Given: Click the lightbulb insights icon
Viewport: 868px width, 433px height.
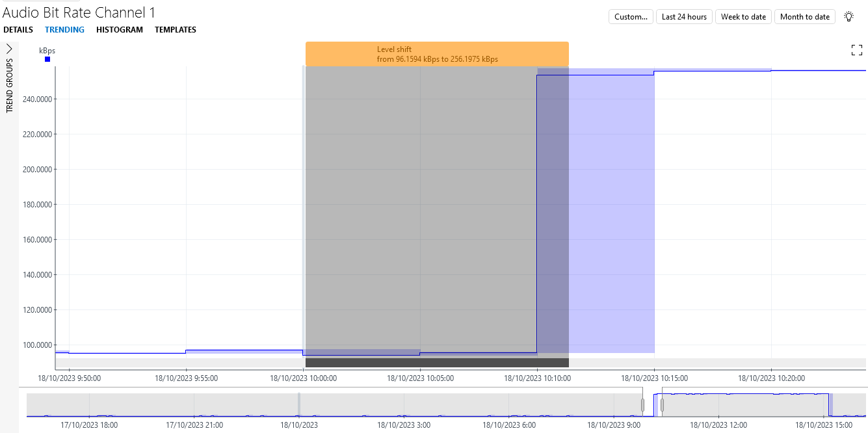Looking at the screenshot, I should point(848,16).
